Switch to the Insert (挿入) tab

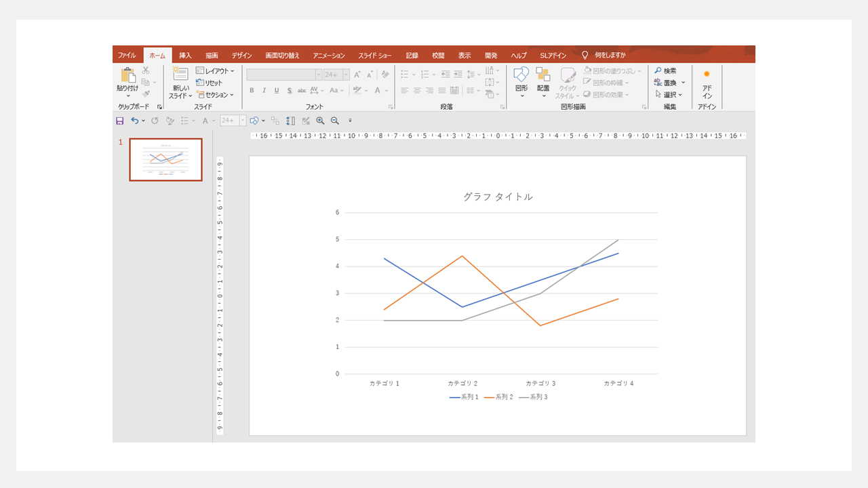(x=185, y=56)
